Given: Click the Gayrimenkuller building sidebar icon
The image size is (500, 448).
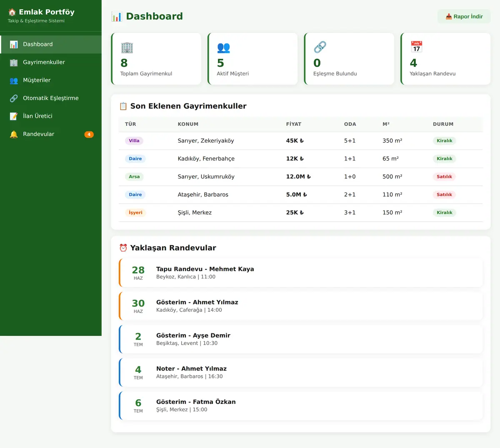Looking at the screenshot, I should (x=14, y=63).
